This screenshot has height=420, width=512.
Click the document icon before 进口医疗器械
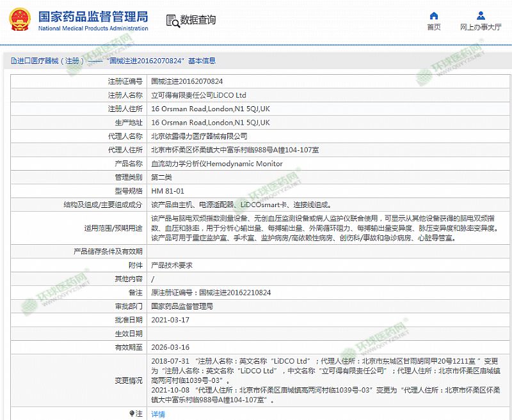pyautogui.click(x=13, y=61)
